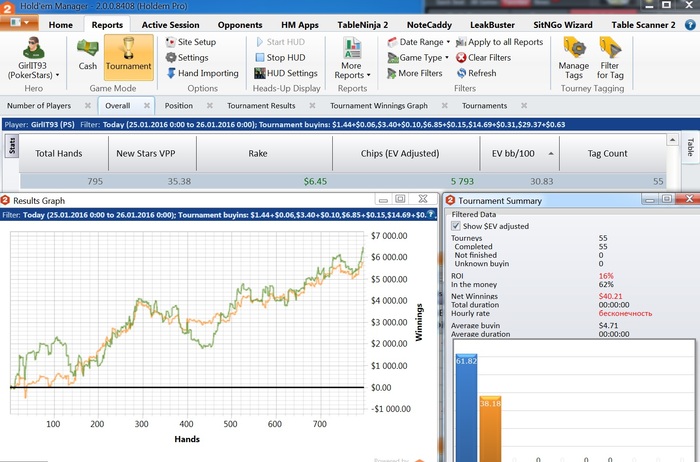This screenshot has width=700, height=462.
Task: Sort by the EV bb/100 column arrow
Action: click(551, 154)
